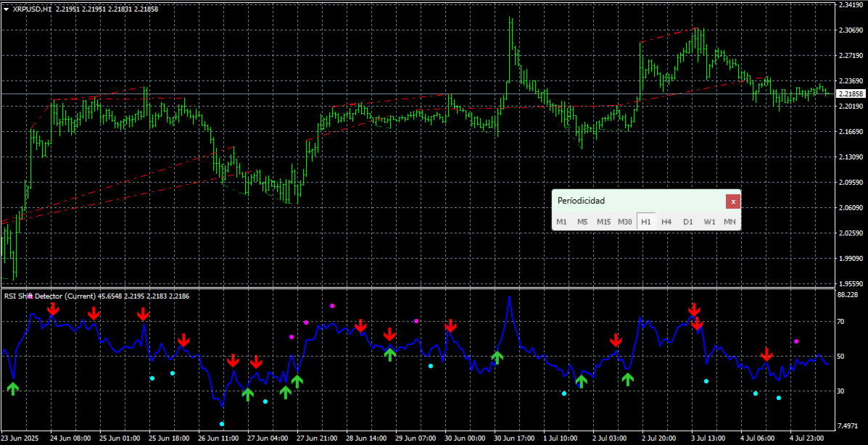Select the M5 periodicity button
The width and height of the screenshot is (868, 445).
click(x=582, y=221)
